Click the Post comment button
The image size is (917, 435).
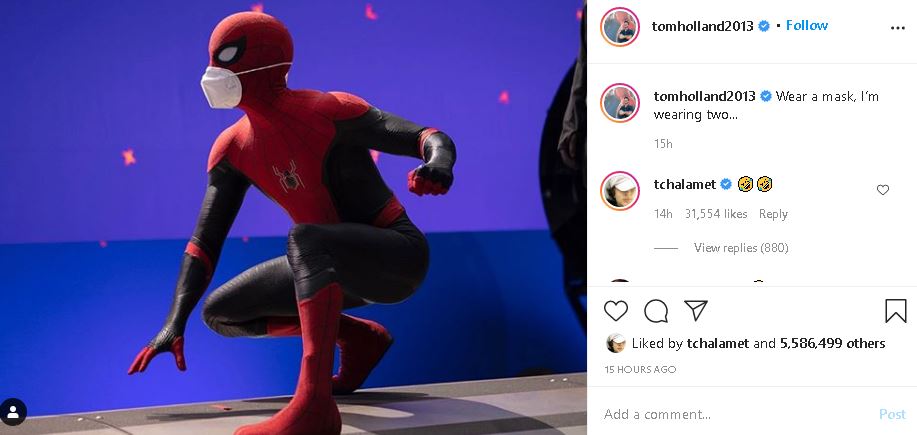[x=892, y=415]
